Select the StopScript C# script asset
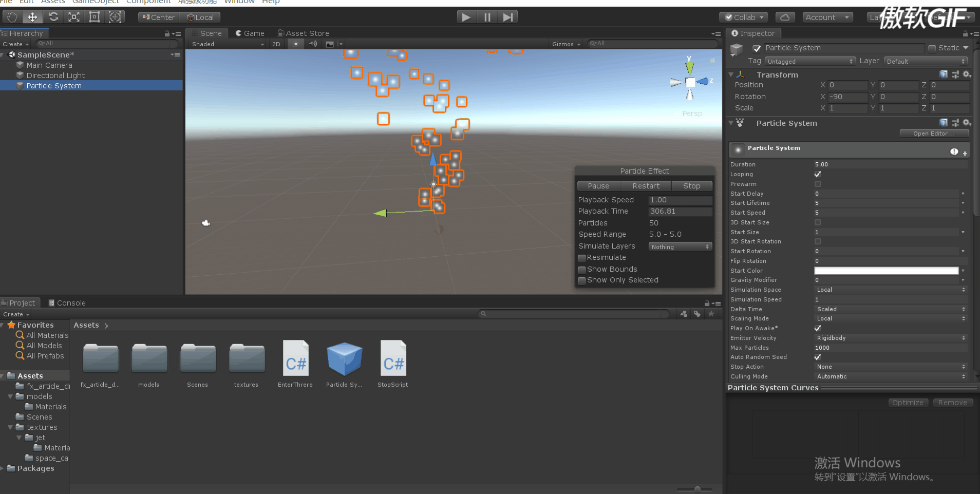980x494 pixels. [393, 363]
